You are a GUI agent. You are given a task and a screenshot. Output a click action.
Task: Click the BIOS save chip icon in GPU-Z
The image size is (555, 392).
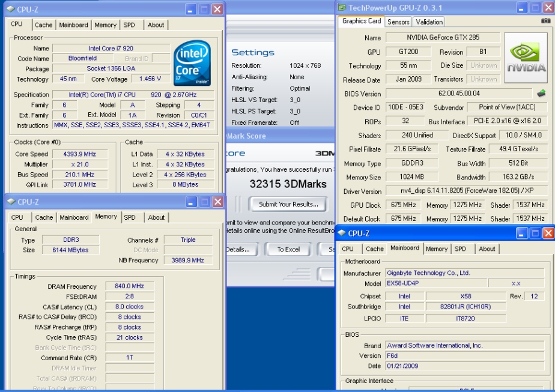point(541,94)
